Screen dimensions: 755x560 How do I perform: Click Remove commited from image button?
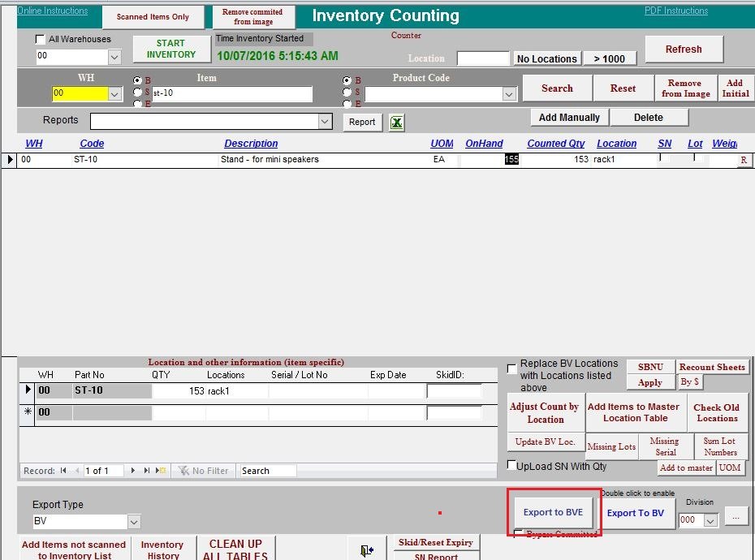click(252, 17)
